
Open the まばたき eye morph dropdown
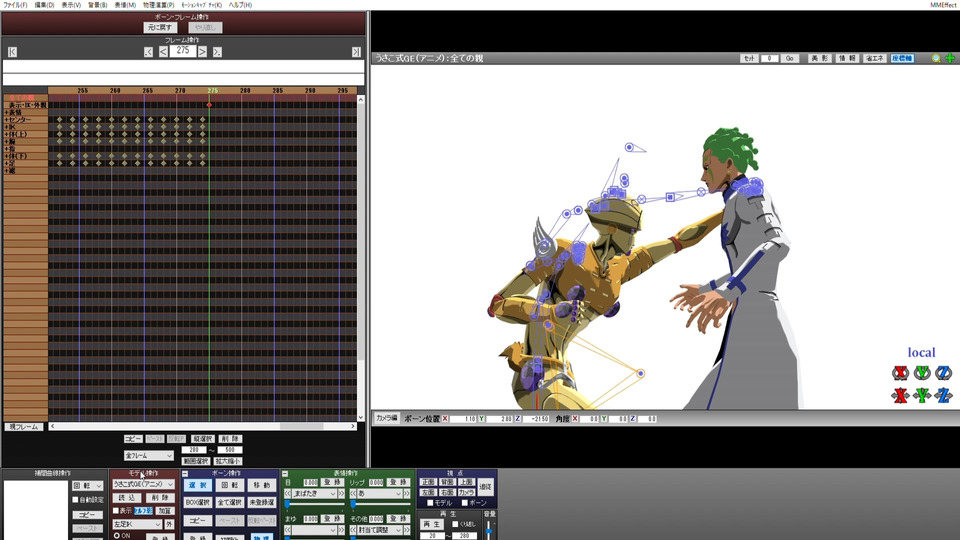315,493
